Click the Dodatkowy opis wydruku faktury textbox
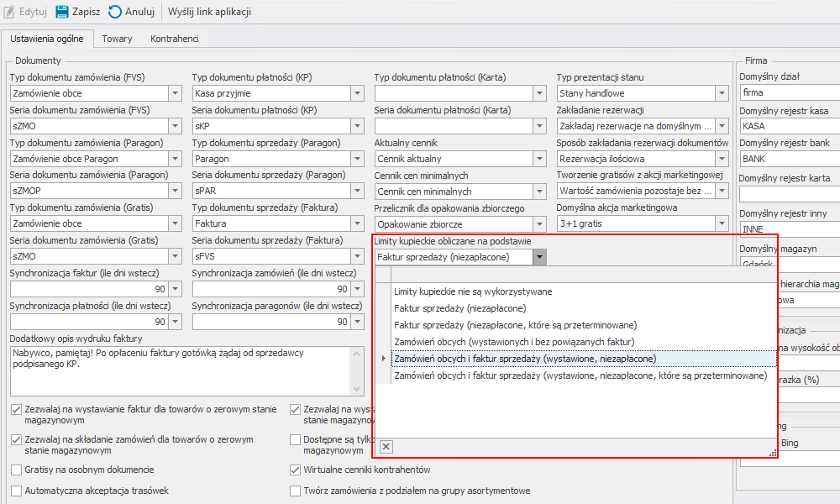 179,370
